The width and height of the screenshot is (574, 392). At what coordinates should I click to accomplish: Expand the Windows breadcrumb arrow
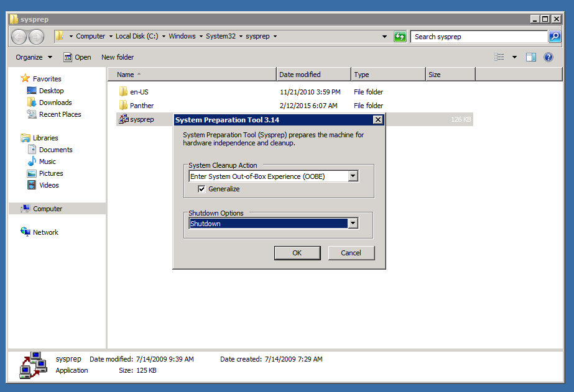coord(201,36)
